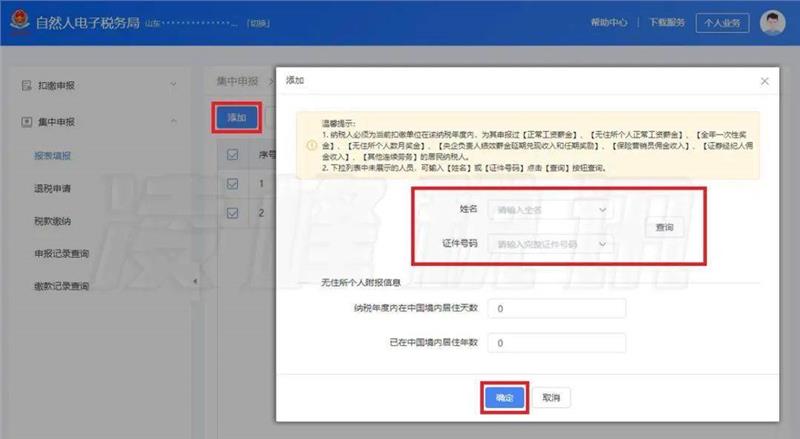Click the 扣缴申报 document icon in sidebar
Viewport: 800px width, 439px height.
pos(27,86)
